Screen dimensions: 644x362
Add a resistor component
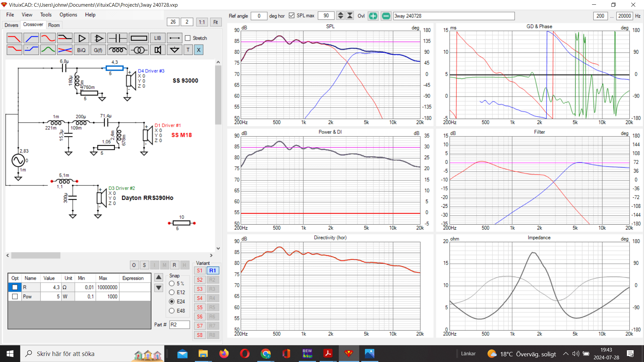click(139, 38)
